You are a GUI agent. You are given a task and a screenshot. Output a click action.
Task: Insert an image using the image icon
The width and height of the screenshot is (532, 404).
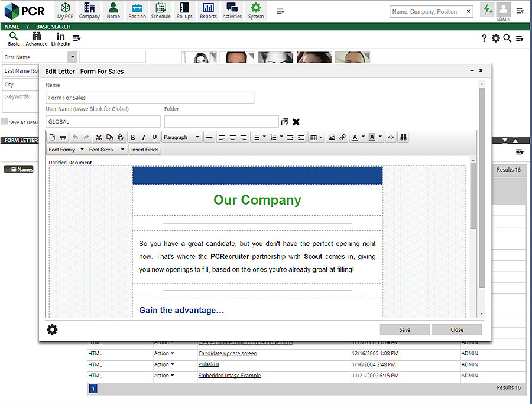point(332,137)
